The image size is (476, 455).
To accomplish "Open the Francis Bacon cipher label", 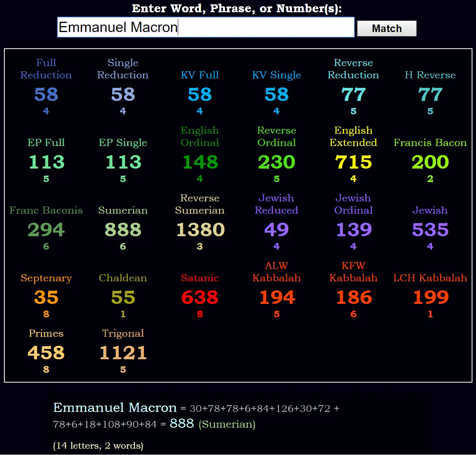I will pos(430,142).
